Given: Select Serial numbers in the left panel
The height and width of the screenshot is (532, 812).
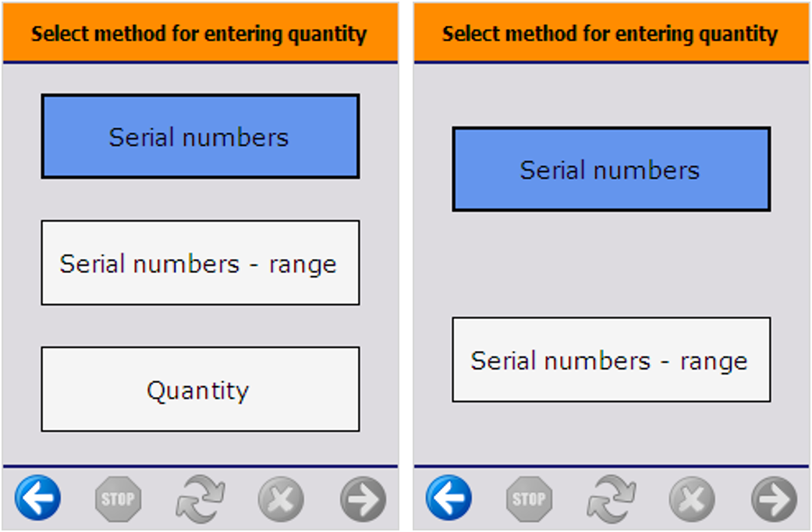Looking at the screenshot, I should (200, 137).
